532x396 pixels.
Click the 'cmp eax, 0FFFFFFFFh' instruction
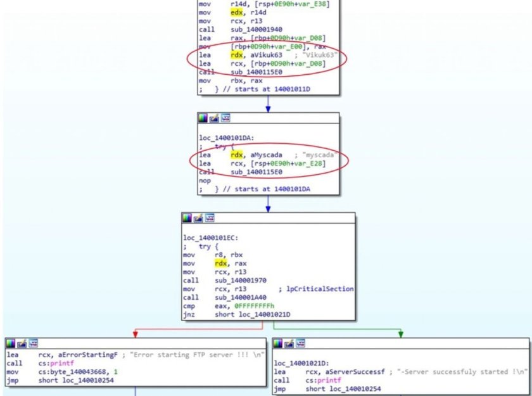[229, 306]
